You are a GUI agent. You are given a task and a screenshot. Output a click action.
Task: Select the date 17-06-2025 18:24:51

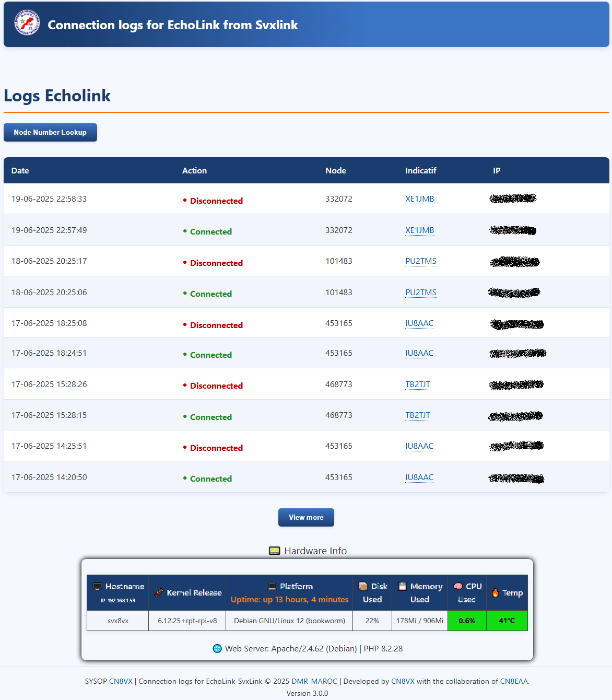tap(49, 353)
